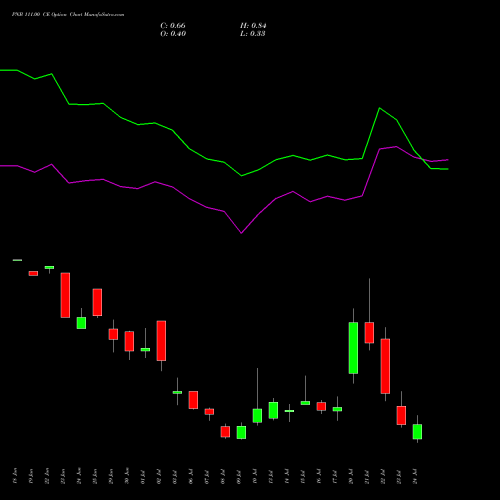Select the red candle with long wick on 21 Jul

click(369, 332)
